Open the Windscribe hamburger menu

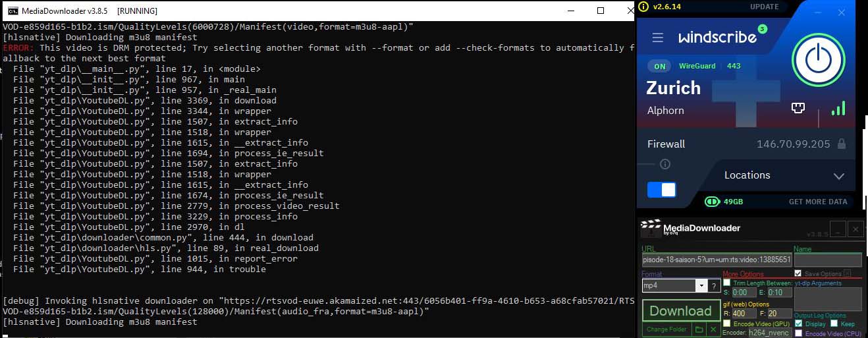[657, 38]
